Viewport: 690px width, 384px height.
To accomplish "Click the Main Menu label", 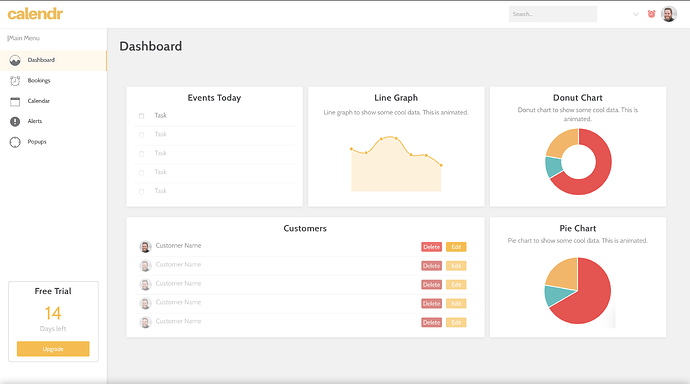I will 24,38.
